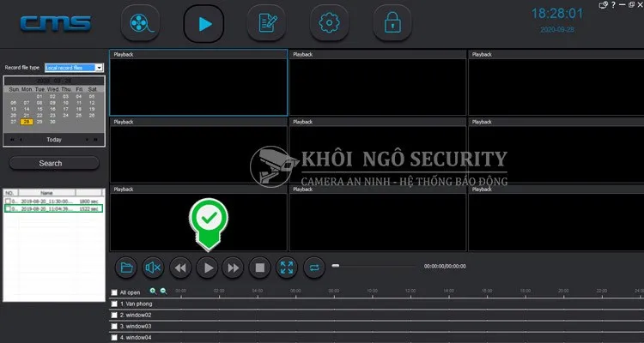Zoom in the timeline with magnifier plus
This screenshot has height=343, width=644.
pos(153,292)
